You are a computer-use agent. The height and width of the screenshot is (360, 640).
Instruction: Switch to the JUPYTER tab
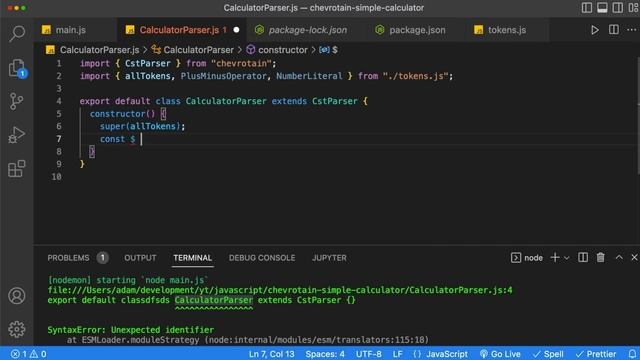click(x=329, y=258)
